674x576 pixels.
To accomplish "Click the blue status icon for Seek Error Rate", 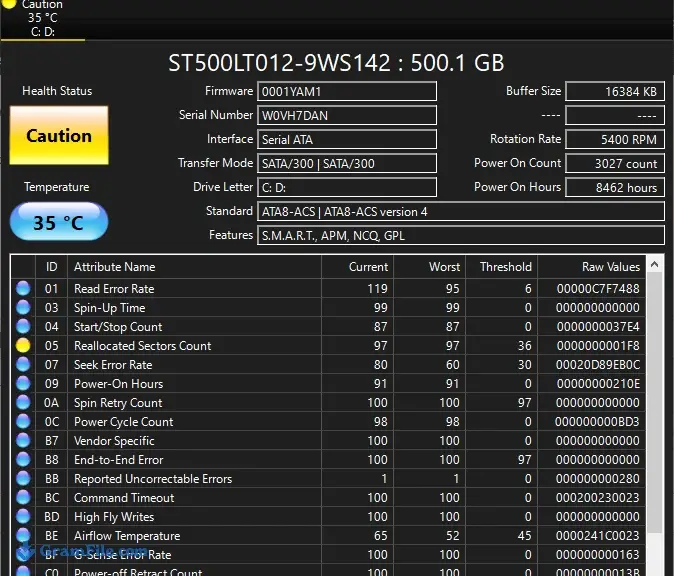I will [23, 364].
